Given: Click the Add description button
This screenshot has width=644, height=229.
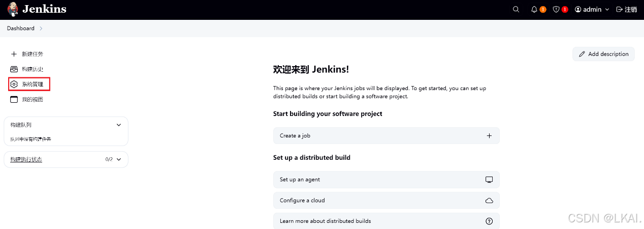Looking at the screenshot, I should click(603, 54).
